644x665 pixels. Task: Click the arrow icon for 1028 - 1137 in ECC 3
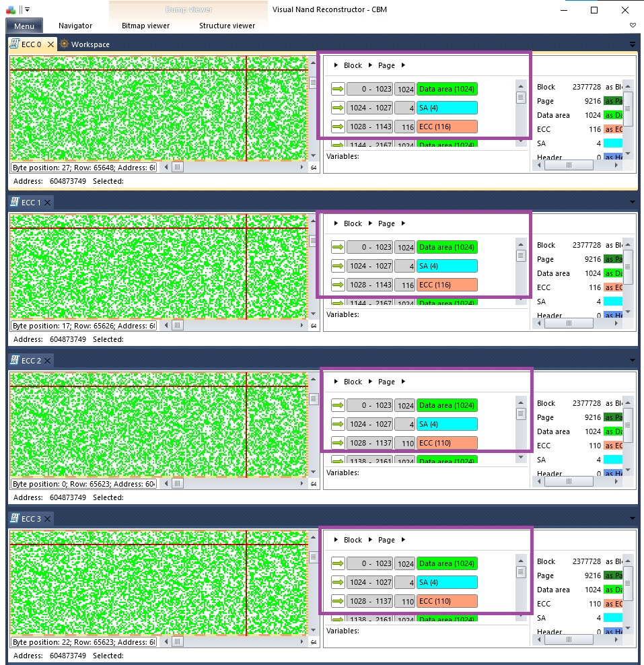click(338, 601)
